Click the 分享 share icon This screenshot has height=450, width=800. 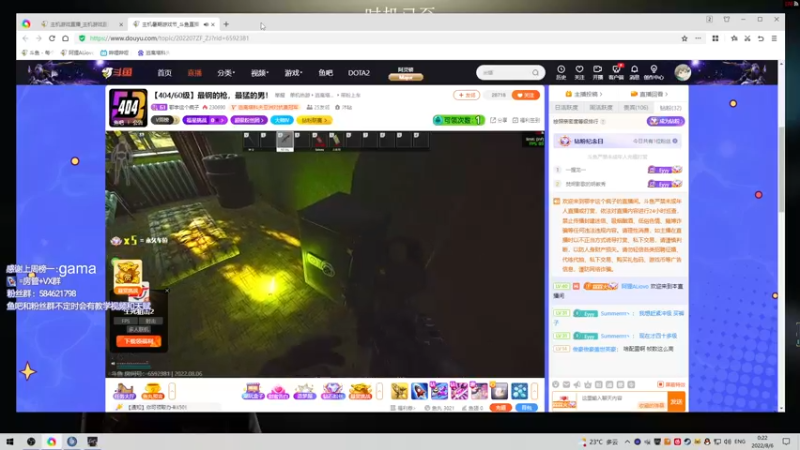(499, 120)
